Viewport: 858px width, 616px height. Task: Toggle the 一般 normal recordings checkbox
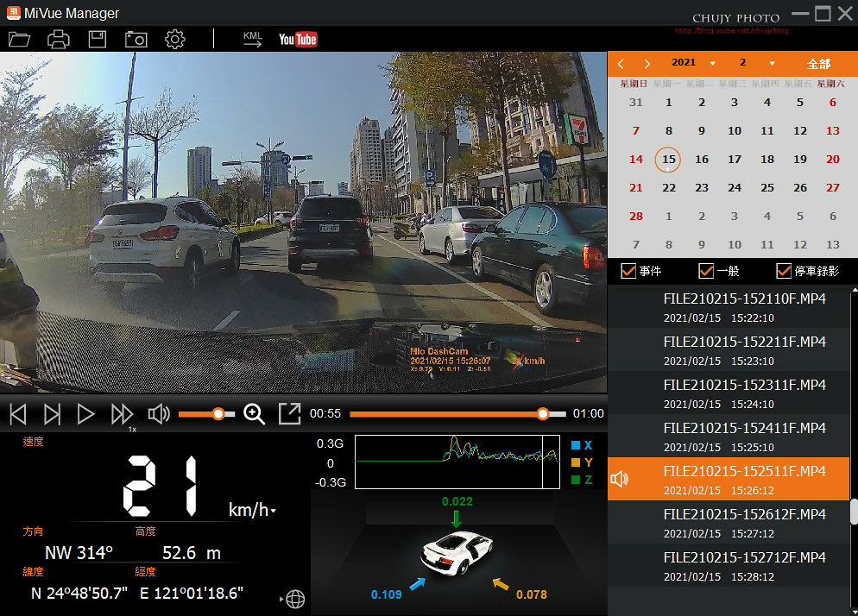point(706,271)
